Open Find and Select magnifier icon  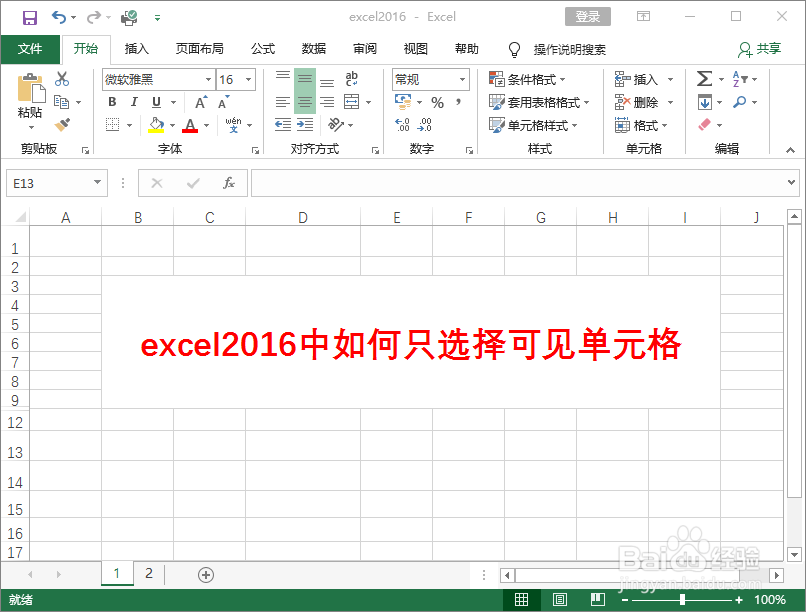tap(740, 102)
